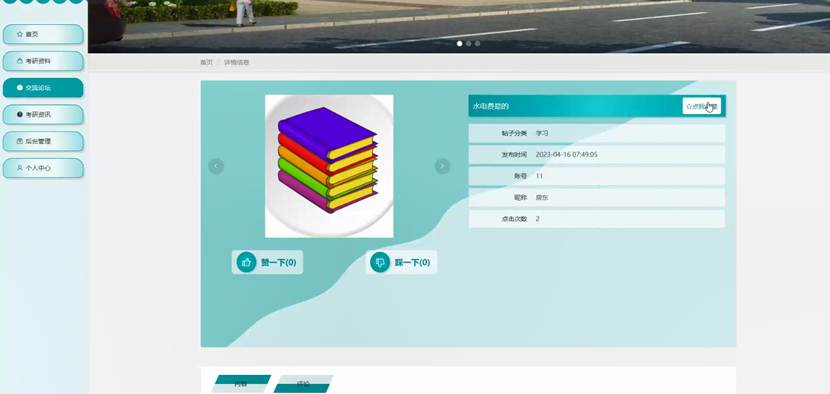Click the 发布时间 field label
830x394 pixels.
coord(515,155)
